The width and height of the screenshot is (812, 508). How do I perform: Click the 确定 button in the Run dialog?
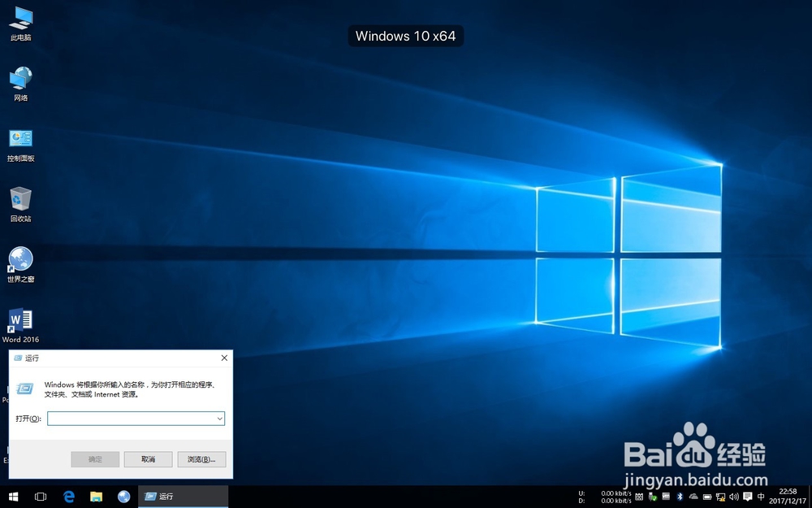coord(95,459)
